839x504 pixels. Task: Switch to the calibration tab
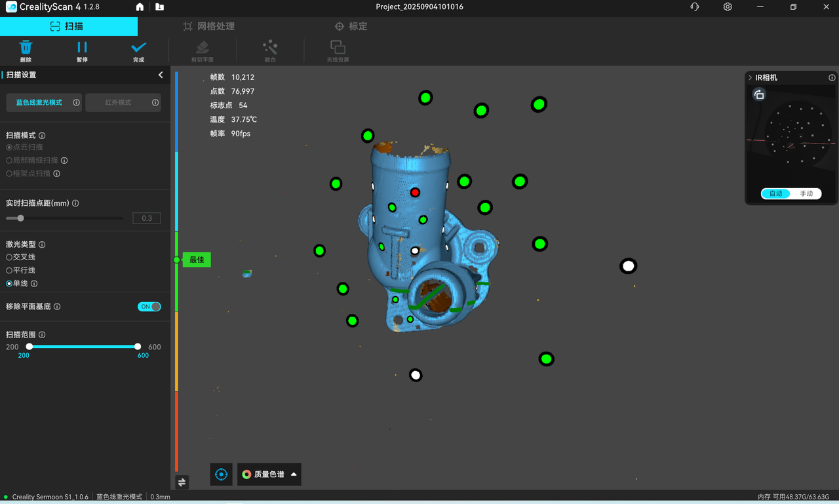click(x=351, y=26)
